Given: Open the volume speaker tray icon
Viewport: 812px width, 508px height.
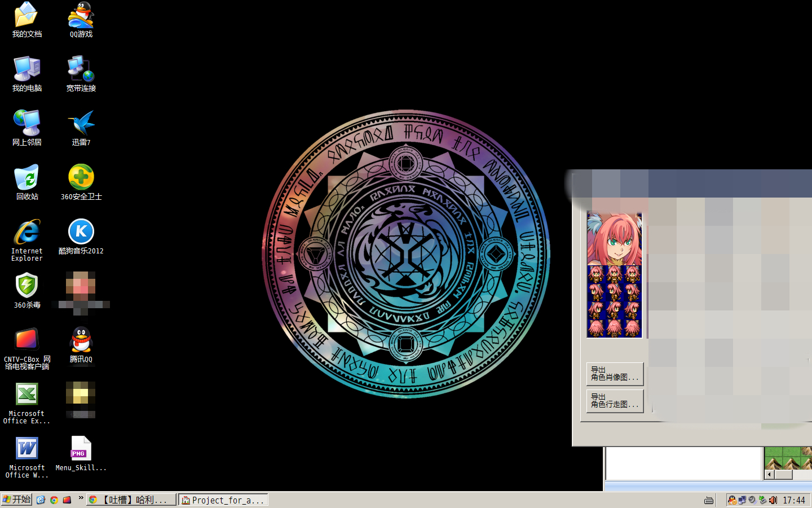Looking at the screenshot, I should [773, 500].
